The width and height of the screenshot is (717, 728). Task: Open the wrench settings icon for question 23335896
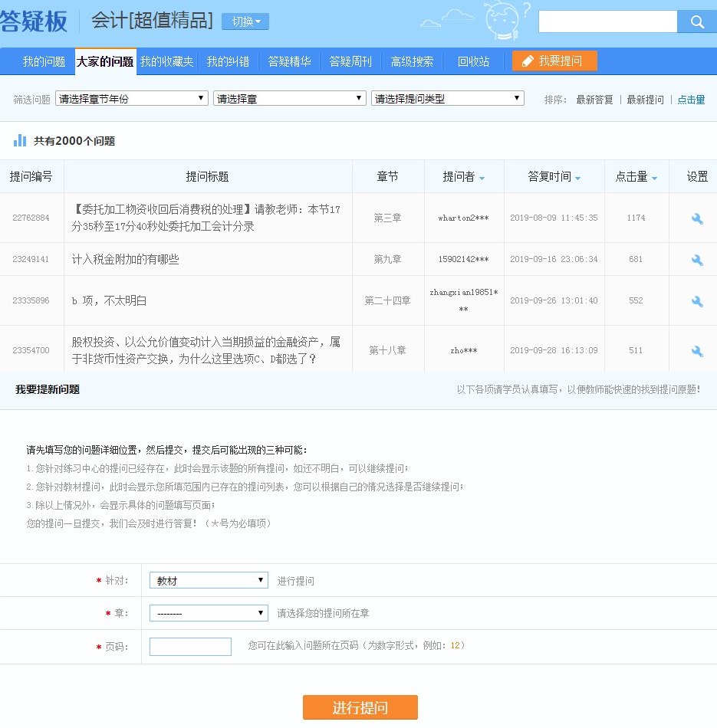click(x=696, y=302)
